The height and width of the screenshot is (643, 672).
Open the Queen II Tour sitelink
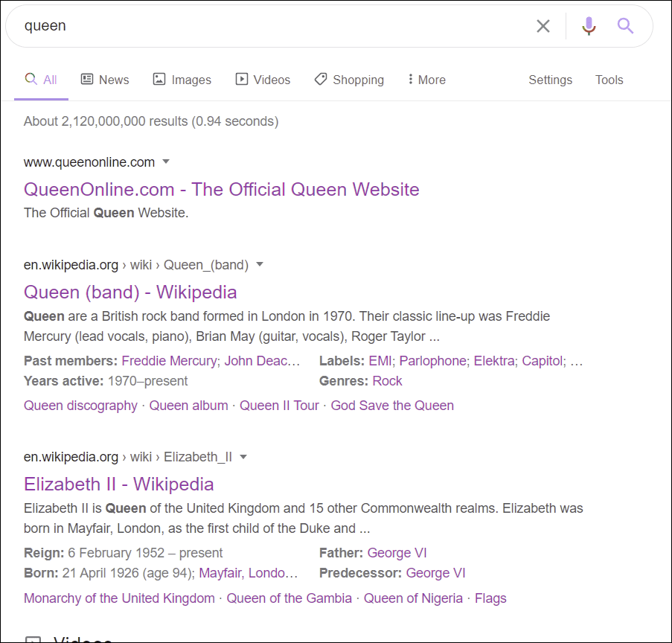[x=279, y=405]
